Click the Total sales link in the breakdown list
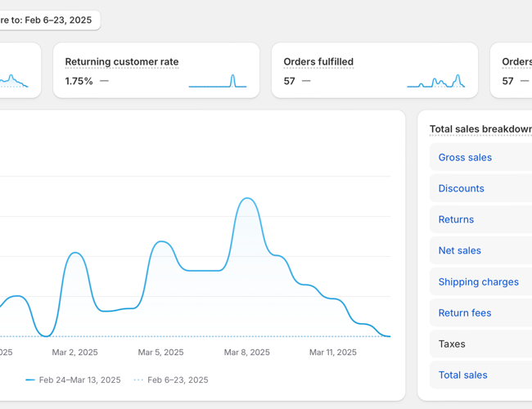 (462, 375)
